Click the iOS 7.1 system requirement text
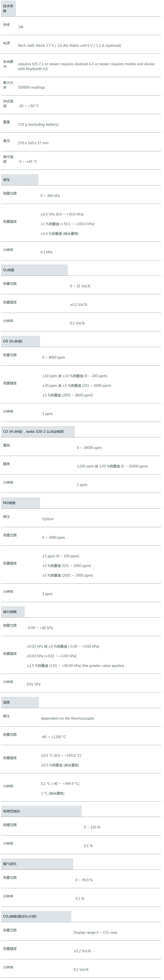The width and height of the screenshot is (164, 980). click(86, 66)
